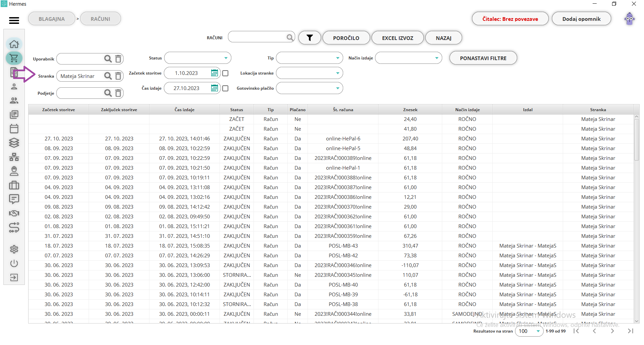Screen dimensions: 644x345
Task: Toggle the funnel filter button
Action: [310, 38]
